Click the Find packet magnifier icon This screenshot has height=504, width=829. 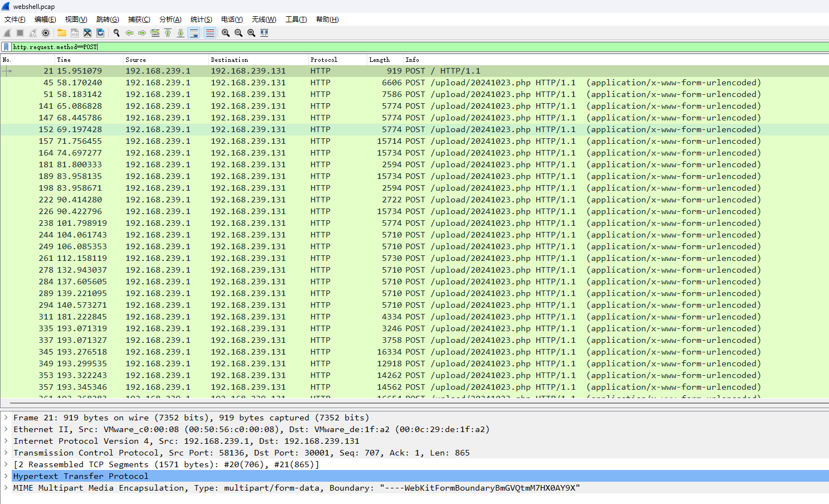117,33
